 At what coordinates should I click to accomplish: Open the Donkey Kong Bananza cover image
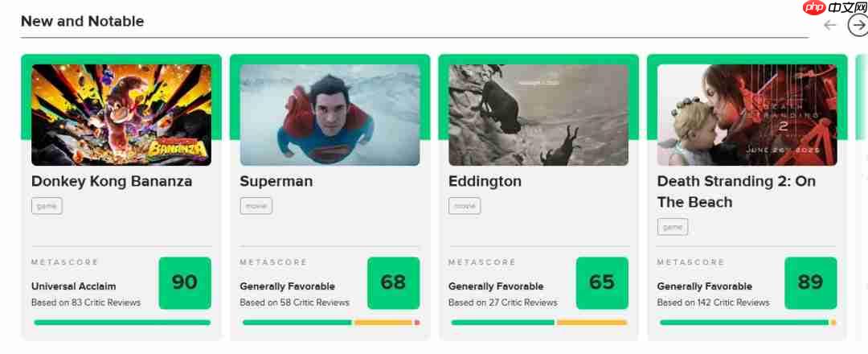(x=121, y=115)
